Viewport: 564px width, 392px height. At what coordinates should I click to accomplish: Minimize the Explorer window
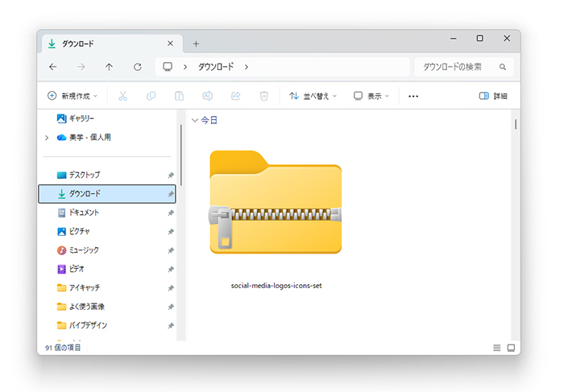pyautogui.click(x=454, y=38)
